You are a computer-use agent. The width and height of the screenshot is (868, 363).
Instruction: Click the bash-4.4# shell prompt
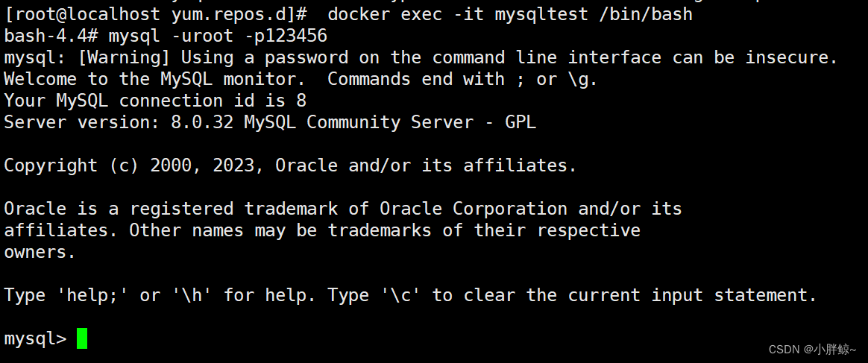[51, 36]
